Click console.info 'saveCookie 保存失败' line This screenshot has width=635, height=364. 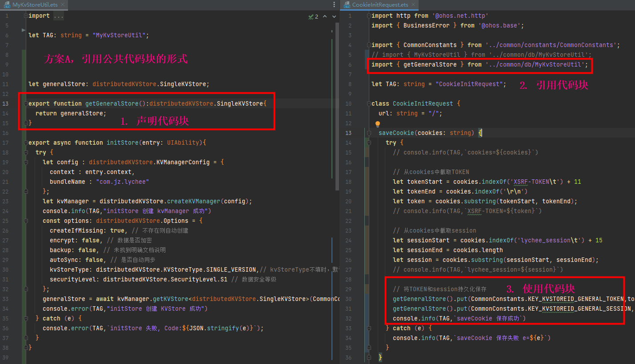coord(471,338)
